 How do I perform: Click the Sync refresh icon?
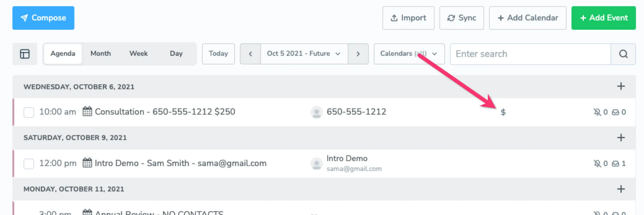(452, 18)
